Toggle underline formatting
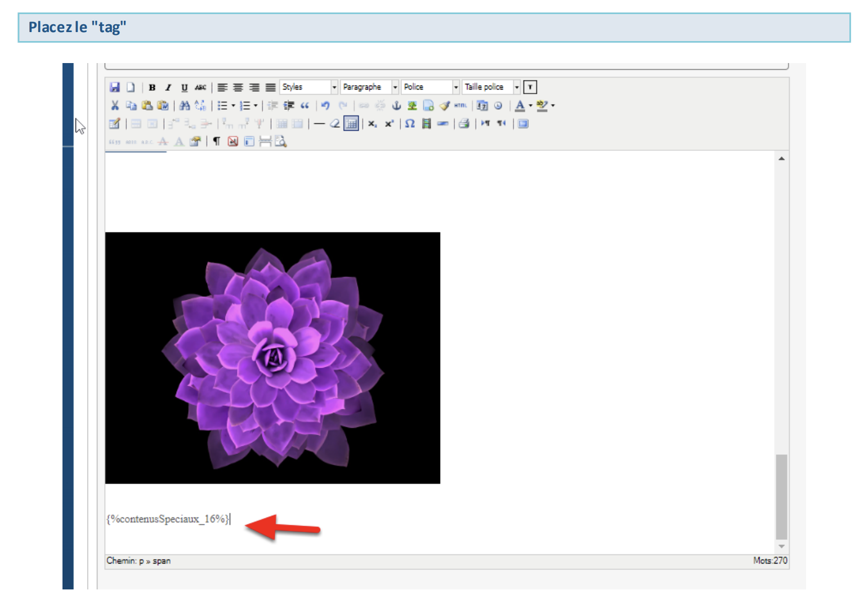The width and height of the screenshot is (868, 599). pos(184,87)
